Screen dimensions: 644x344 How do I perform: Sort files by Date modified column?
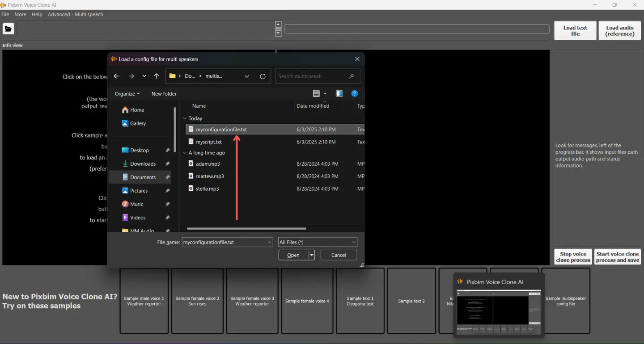pos(313,106)
